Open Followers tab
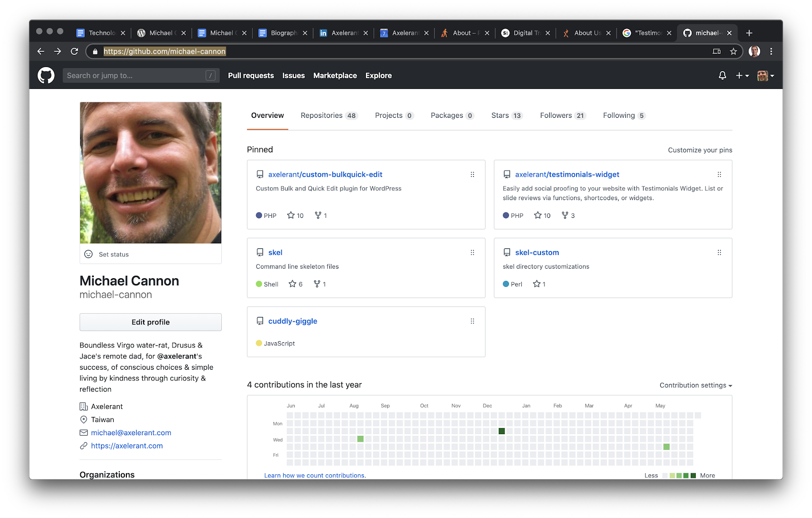Viewport: 812px width, 518px height. (x=563, y=115)
